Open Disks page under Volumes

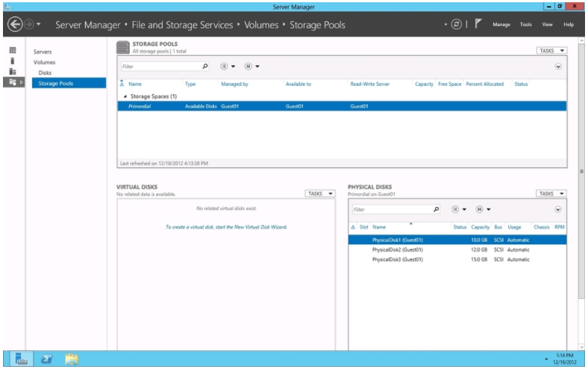coord(45,72)
